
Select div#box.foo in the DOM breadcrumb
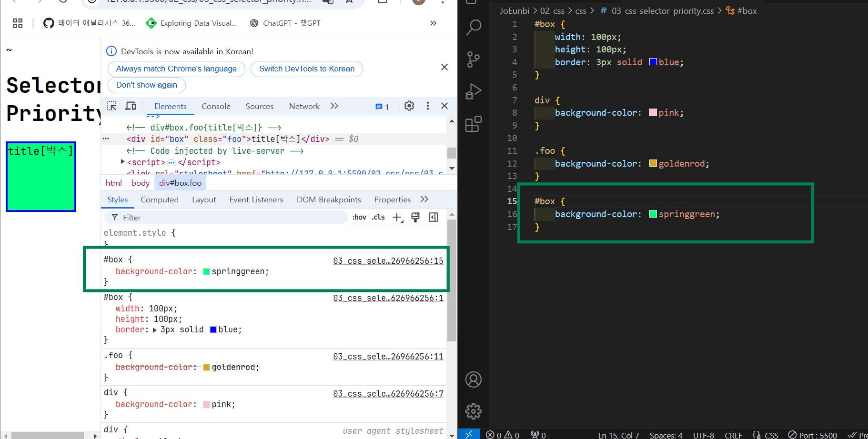click(180, 183)
